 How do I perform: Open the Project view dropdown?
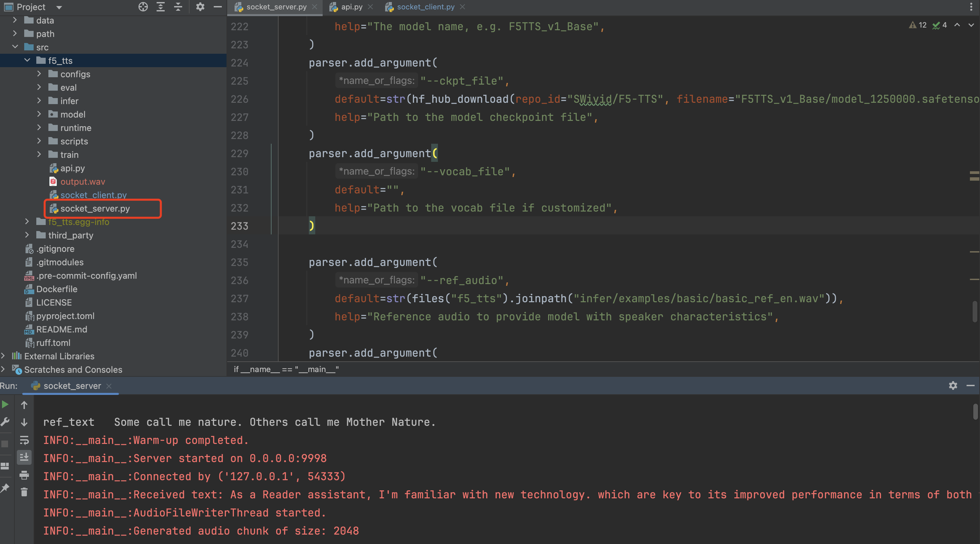59,7
